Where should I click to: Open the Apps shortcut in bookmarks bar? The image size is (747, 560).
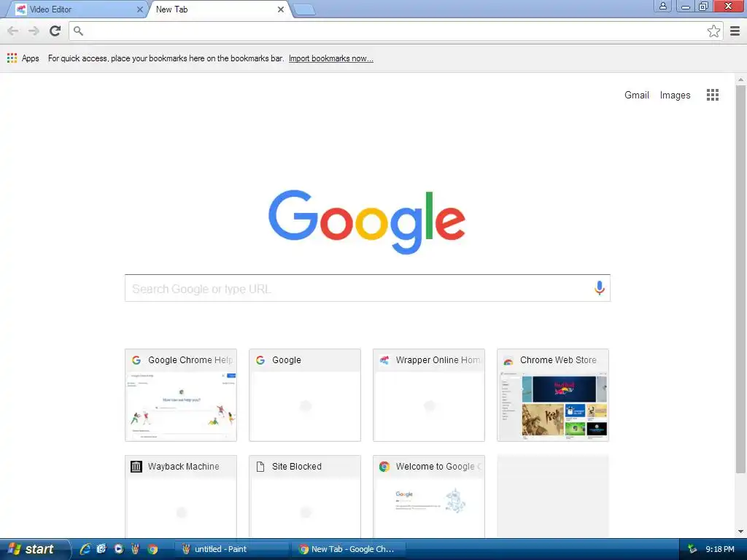[x=23, y=58]
